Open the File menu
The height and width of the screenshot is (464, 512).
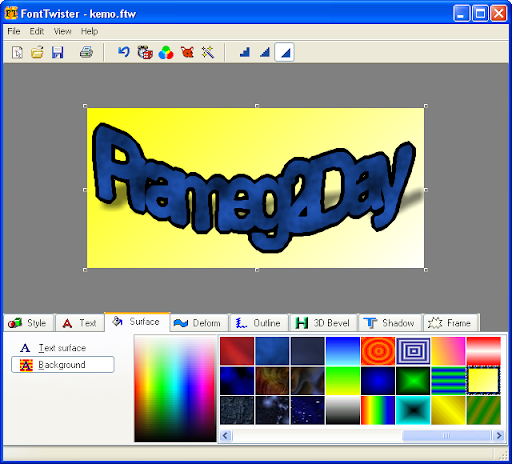pos(14,31)
